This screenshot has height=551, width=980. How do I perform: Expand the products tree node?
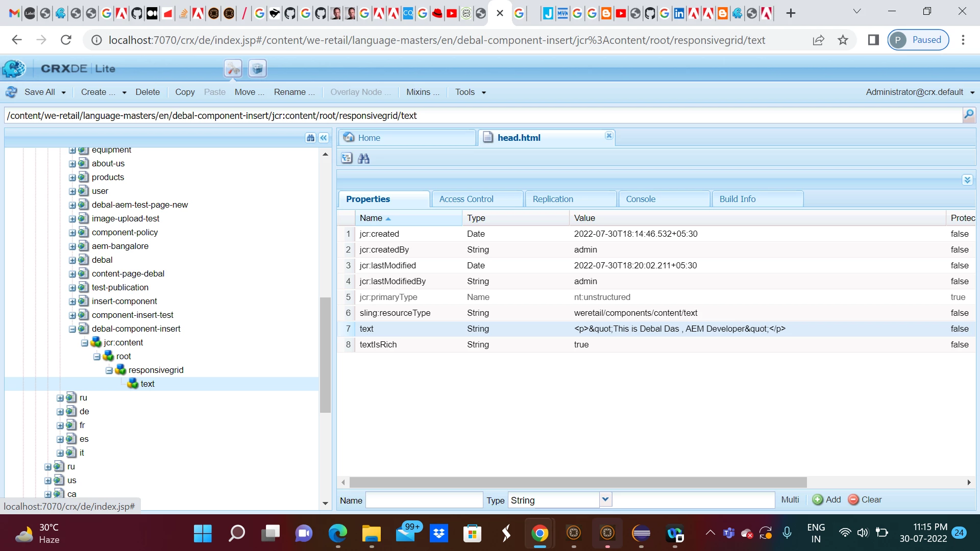coord(72,178)
